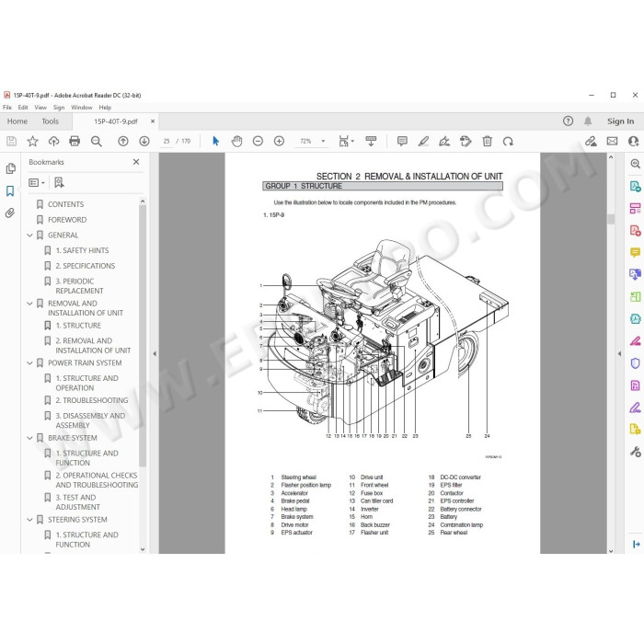The width and height of the screenshot is (644, 644).
Task: Add the star bookmark for this file
Action: (x=32, y=142)
